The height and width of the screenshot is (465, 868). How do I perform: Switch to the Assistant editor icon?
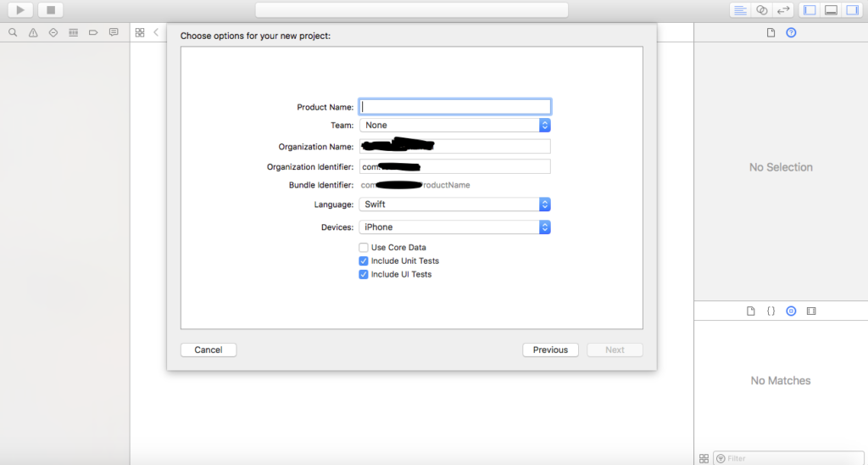point(762,10)
